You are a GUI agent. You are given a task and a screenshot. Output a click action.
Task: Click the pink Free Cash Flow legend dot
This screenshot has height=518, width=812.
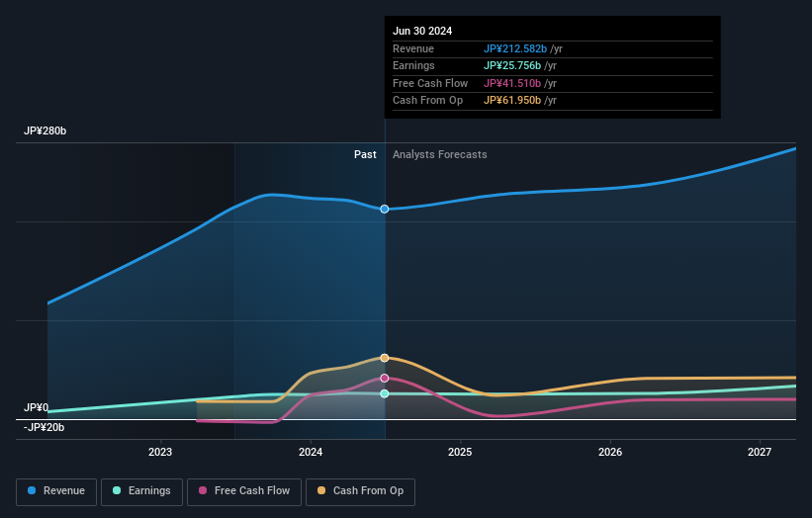pos(203,490)
